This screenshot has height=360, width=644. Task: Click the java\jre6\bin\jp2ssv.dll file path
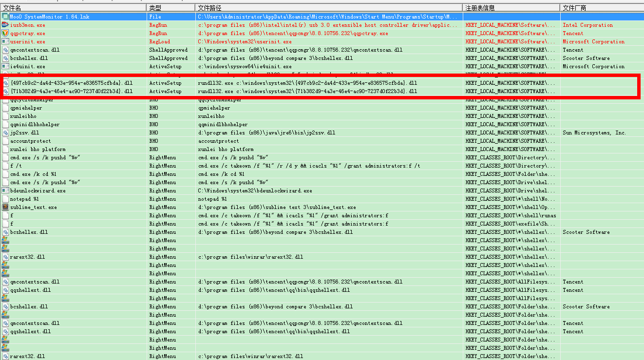[x=267, y=133]
